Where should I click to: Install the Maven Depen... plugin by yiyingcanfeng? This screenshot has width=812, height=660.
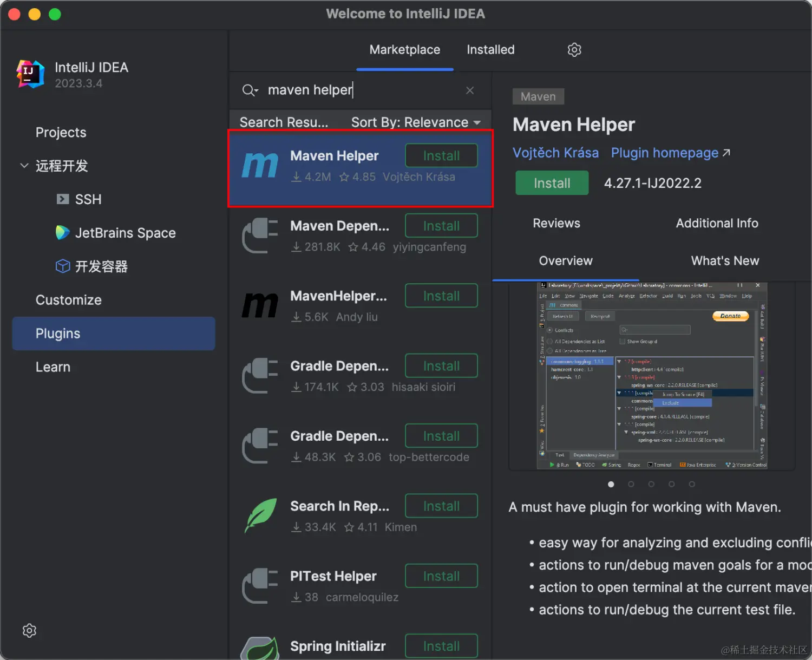pyautogui.click(x=442, y=226)
